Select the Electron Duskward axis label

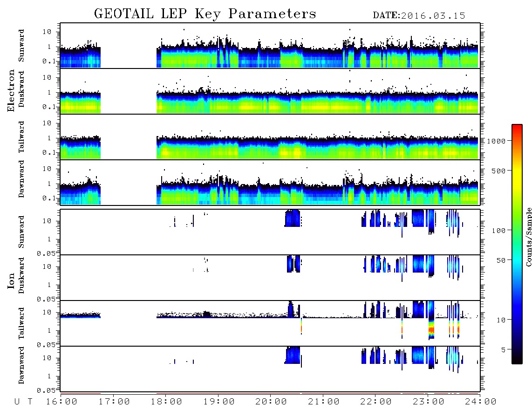point(21,89)
